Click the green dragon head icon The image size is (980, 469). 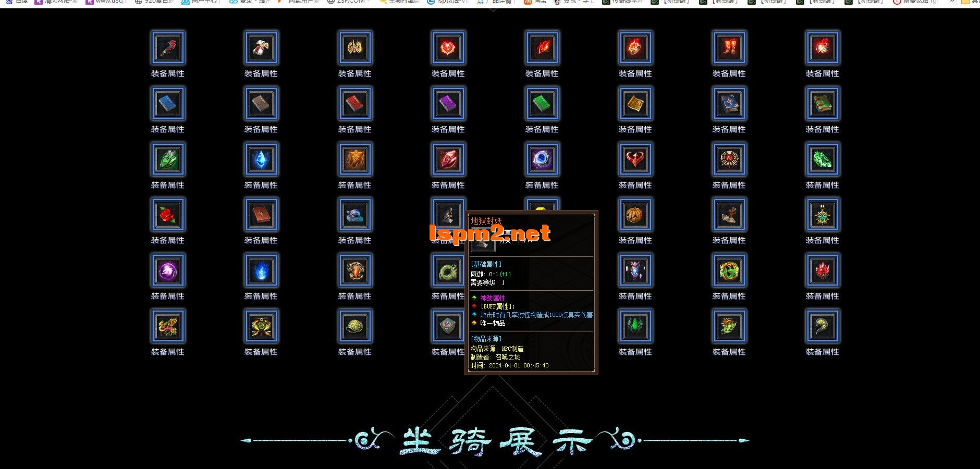729,326
